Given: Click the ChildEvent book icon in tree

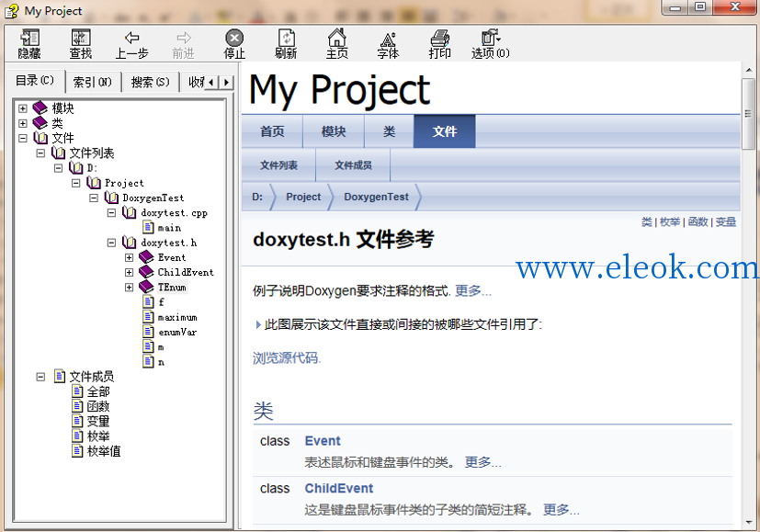Looking at the screenshot, I should click(146, 272).
